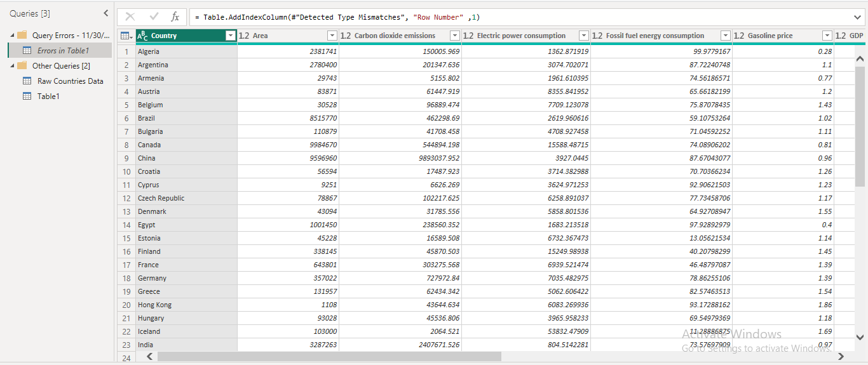
Task: Click the 1.2 type icon of Gasoline price
Action: point(739,36)
